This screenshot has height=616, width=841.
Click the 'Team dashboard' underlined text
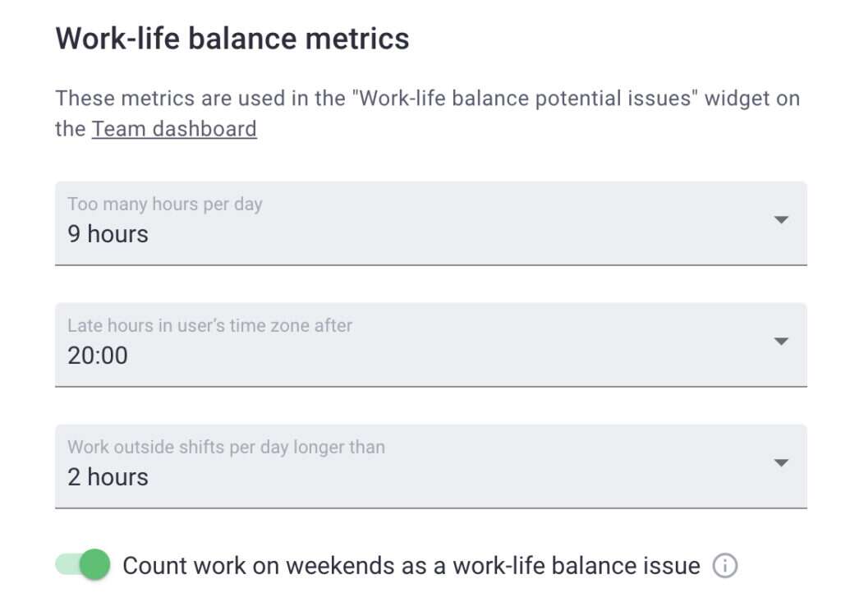(174, 129)
